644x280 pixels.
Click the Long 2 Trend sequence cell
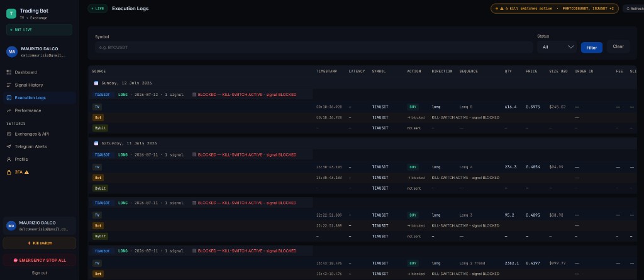[x=472, y=263]
